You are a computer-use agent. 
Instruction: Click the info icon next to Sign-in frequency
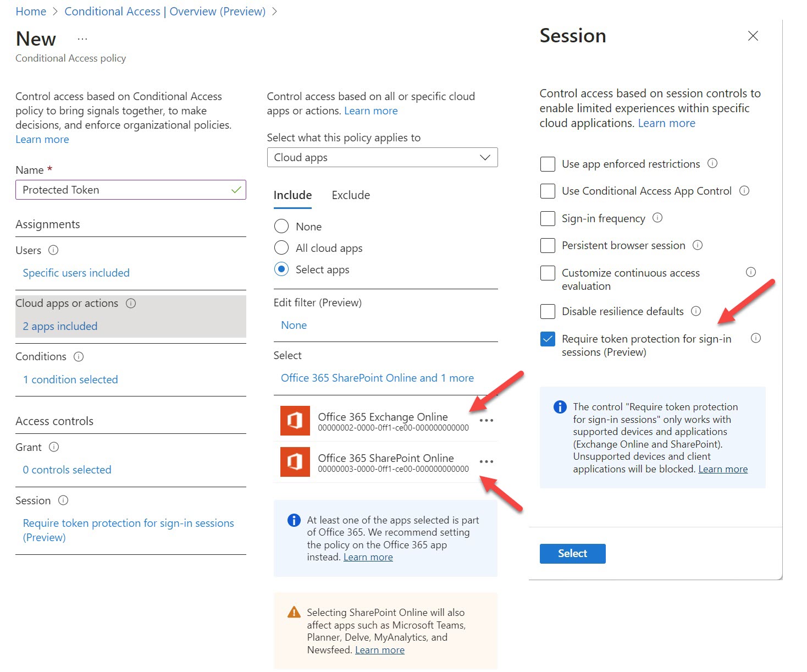[x=657, y=218]
